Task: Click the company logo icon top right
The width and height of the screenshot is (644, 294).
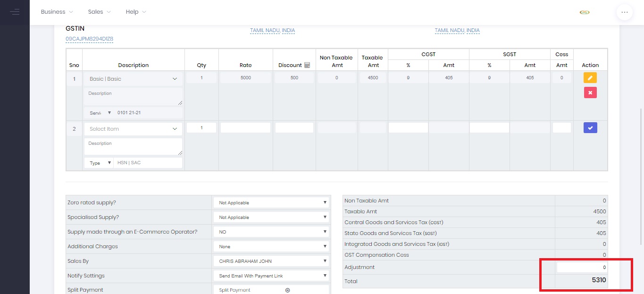Action: point(585,12)
